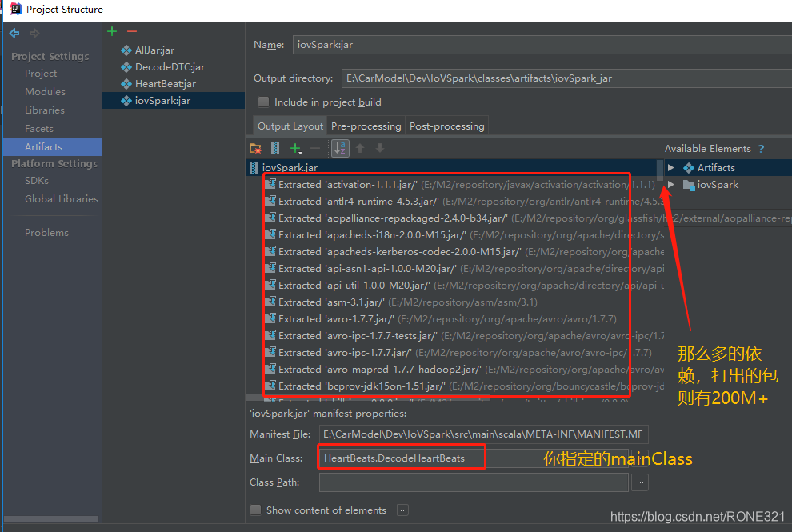This screenshot has height=532, width=792.
Task: Open SDKs platform settings
Action: 37,180
